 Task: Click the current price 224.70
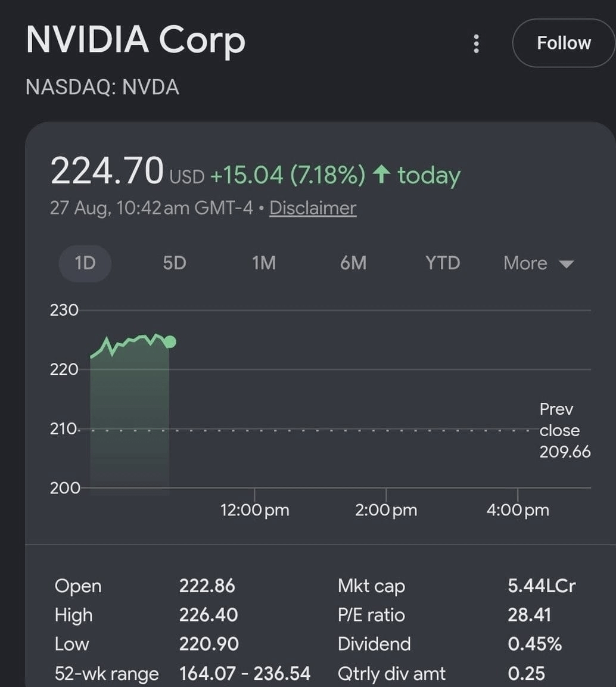[x=107, y=170]
